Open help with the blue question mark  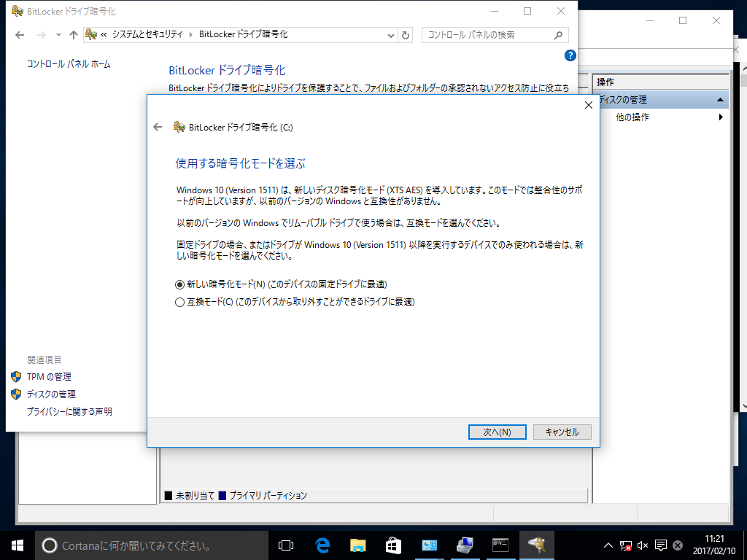click(570, 55)
